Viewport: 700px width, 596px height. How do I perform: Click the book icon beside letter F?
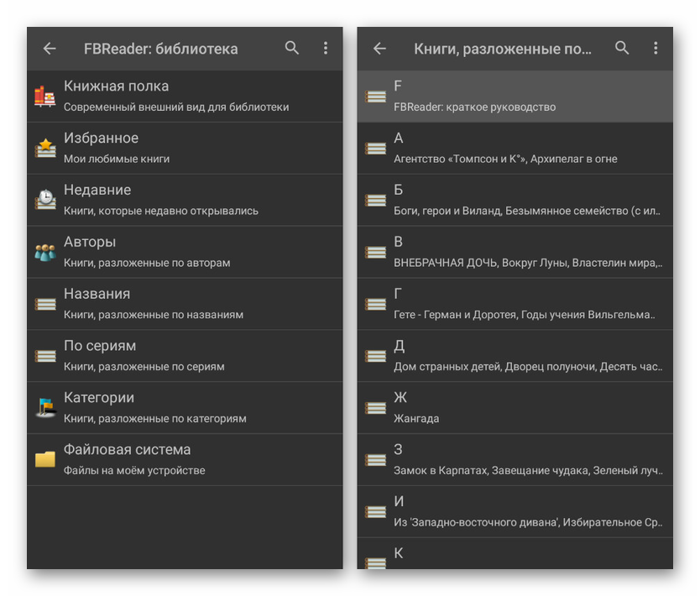coord(375,97)
